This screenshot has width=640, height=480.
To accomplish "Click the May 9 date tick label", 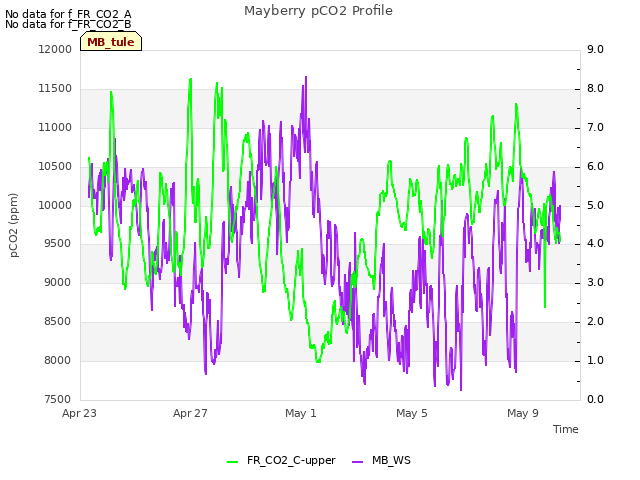I will 523,413.
